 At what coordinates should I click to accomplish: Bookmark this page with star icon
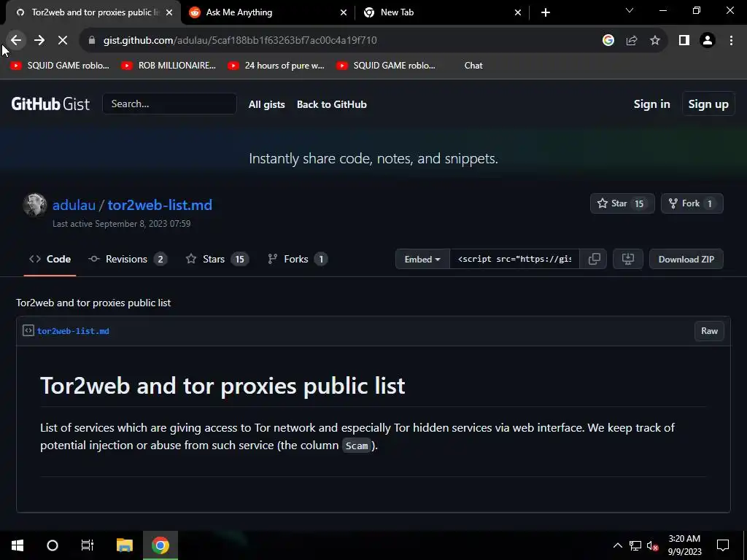(x=655, y=41)
